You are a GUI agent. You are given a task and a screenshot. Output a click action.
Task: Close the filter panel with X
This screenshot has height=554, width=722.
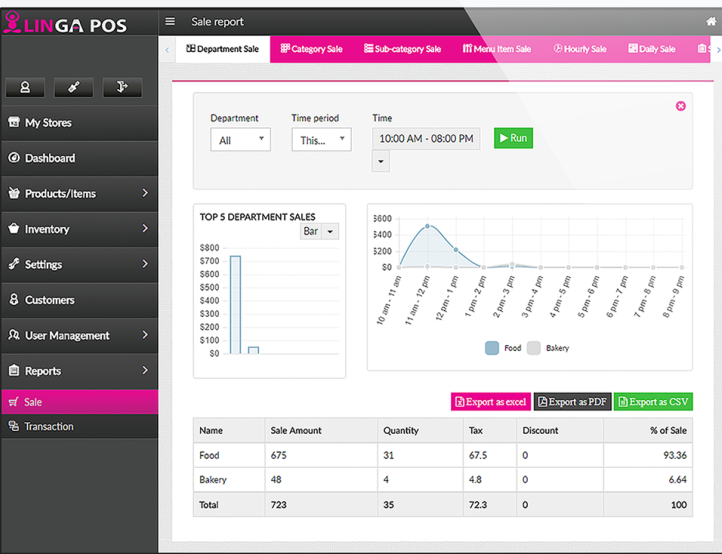681,106
